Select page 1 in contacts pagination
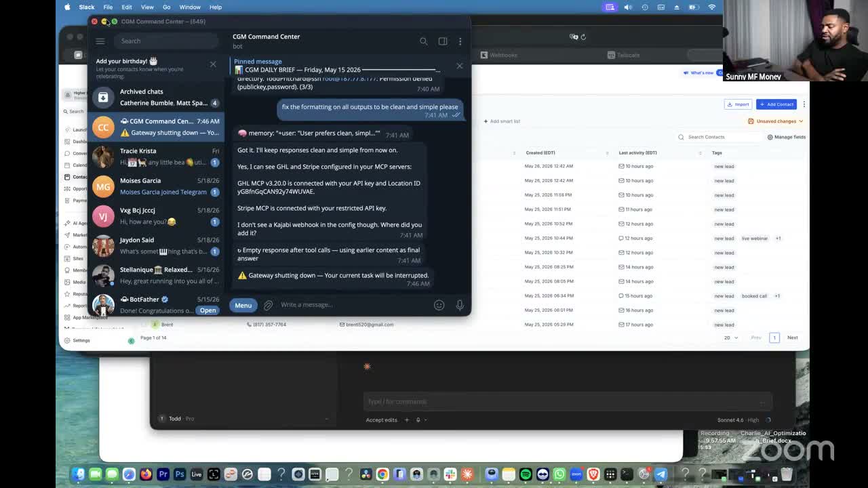The height and width of the screenshot is (488, 868). coord(774,338)
